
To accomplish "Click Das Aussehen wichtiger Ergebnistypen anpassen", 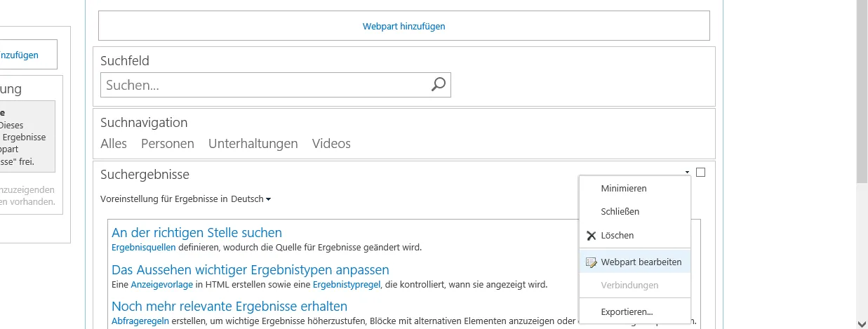I will [250, 270].
